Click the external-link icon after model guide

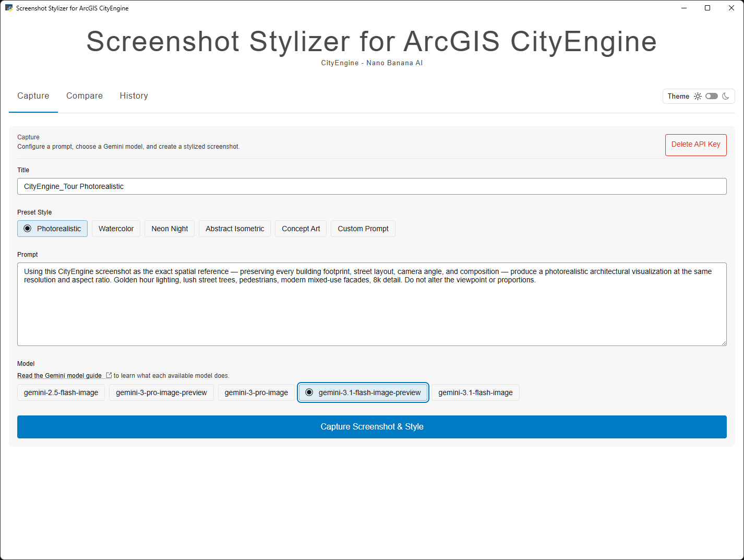[x=109, y=375]
